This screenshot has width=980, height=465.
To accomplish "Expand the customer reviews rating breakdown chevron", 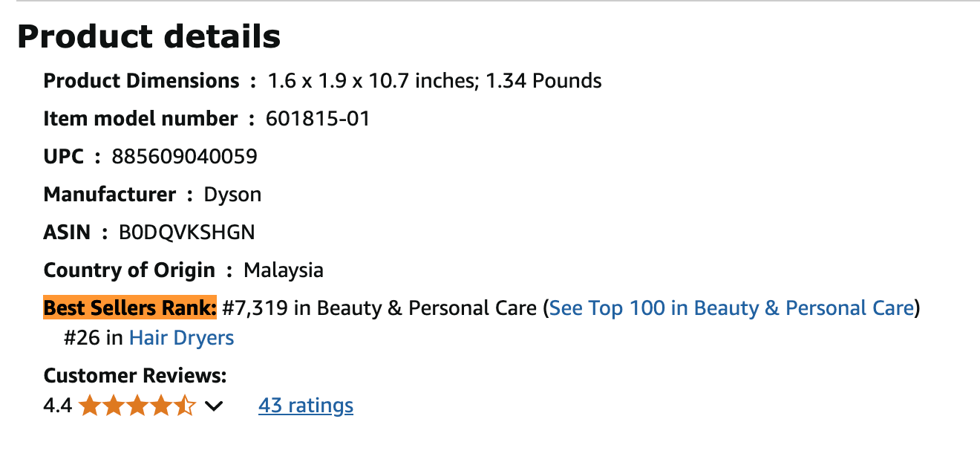I will (x=215, y=406).
